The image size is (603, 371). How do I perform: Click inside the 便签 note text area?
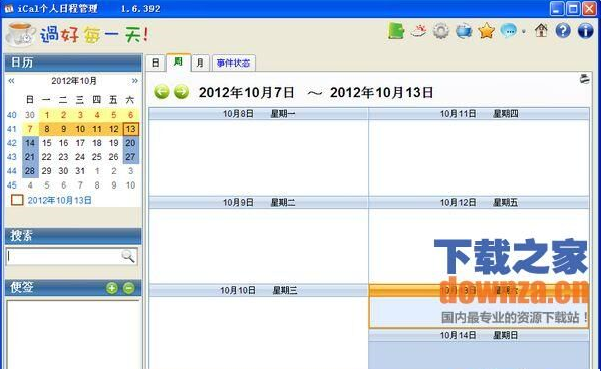click(x=73, y=334)
